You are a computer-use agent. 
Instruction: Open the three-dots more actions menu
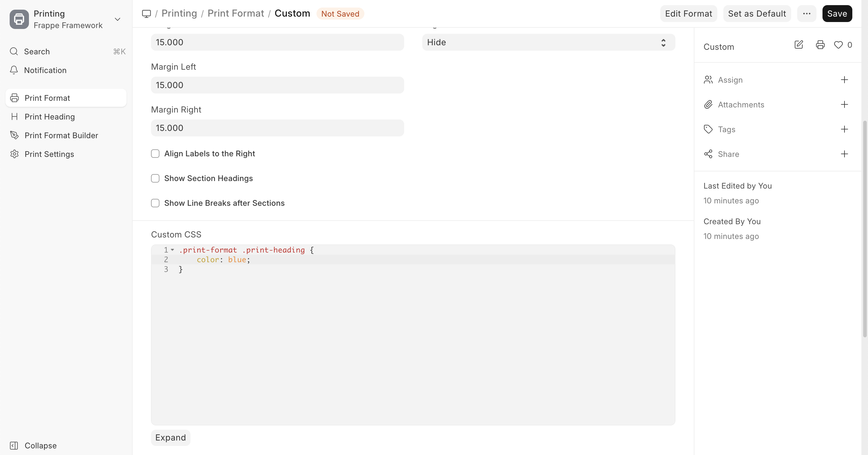click(806, 14)
